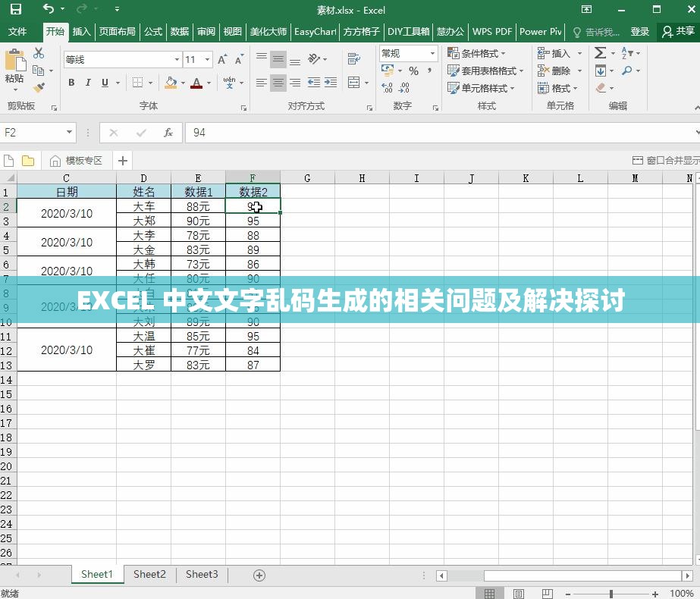This screenshot has width=700, height=599.
Task: Toggle align text right
Action: (x=295, y=82)
